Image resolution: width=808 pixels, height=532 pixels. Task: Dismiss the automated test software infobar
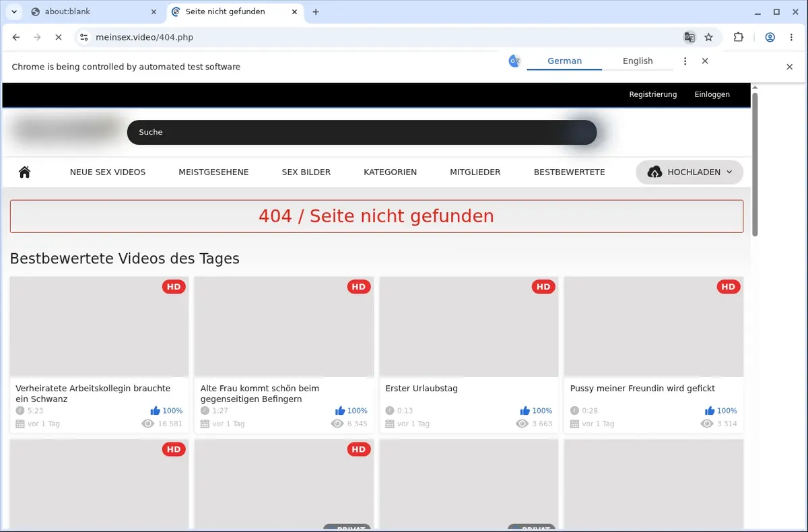coord(790,67)
